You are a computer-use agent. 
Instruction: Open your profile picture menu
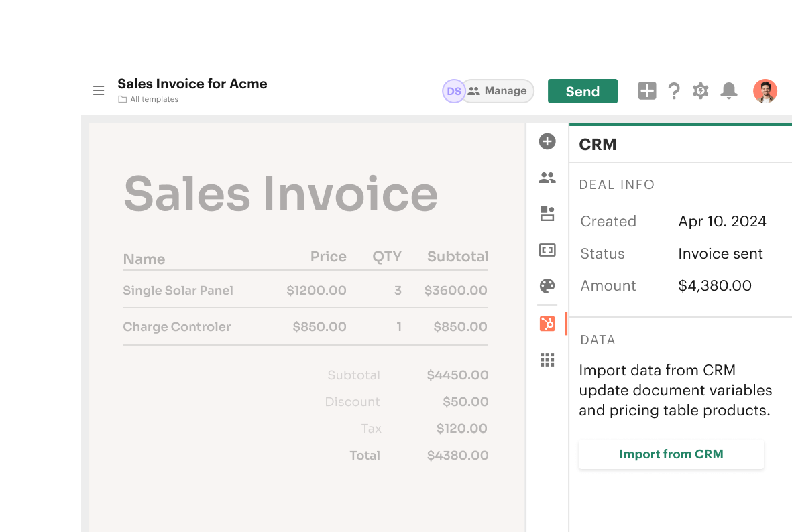[765, 90]
